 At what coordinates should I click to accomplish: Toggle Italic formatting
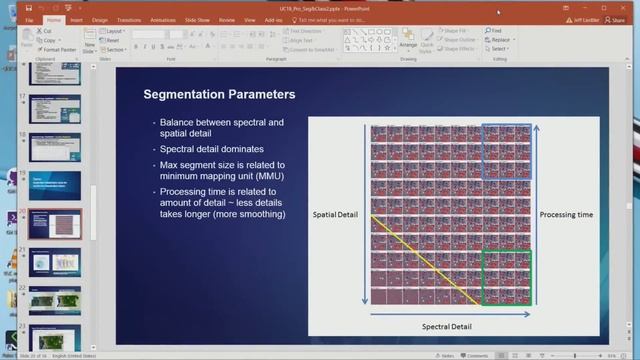click(x=144, y=47)
